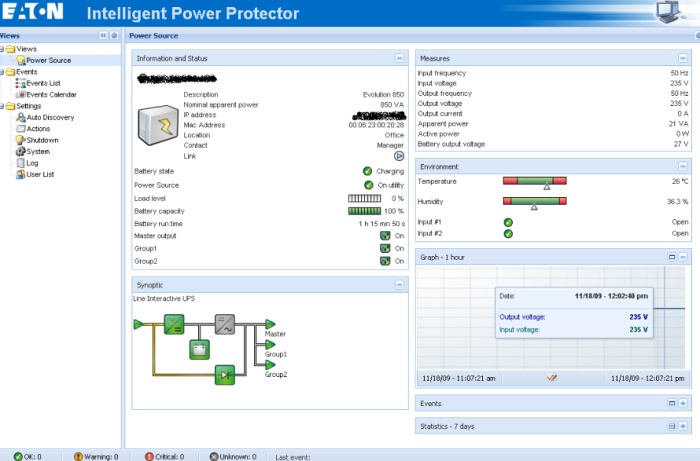Screen dimensions: 700x461
Task: Click the AC/DC rectifier block in synoptic
Action: coord(174,324)
